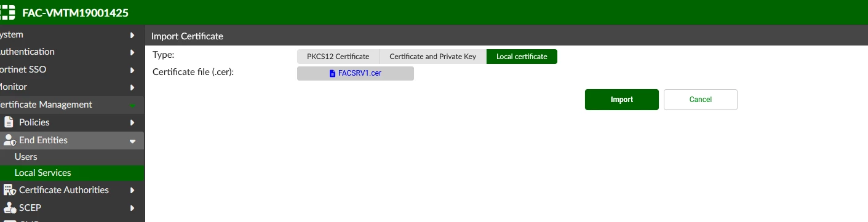Open SCEP in the sidebar

(x=72, y=208)
